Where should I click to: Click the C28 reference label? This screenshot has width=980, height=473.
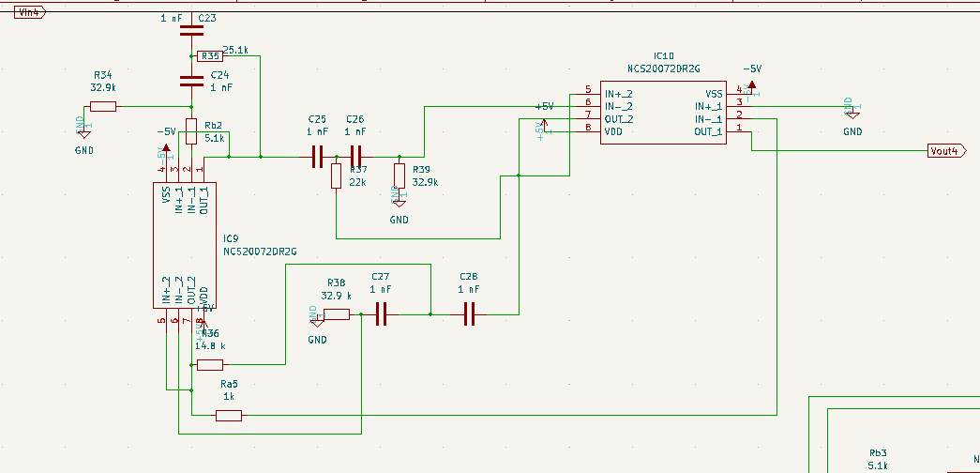tap(469, 277)
